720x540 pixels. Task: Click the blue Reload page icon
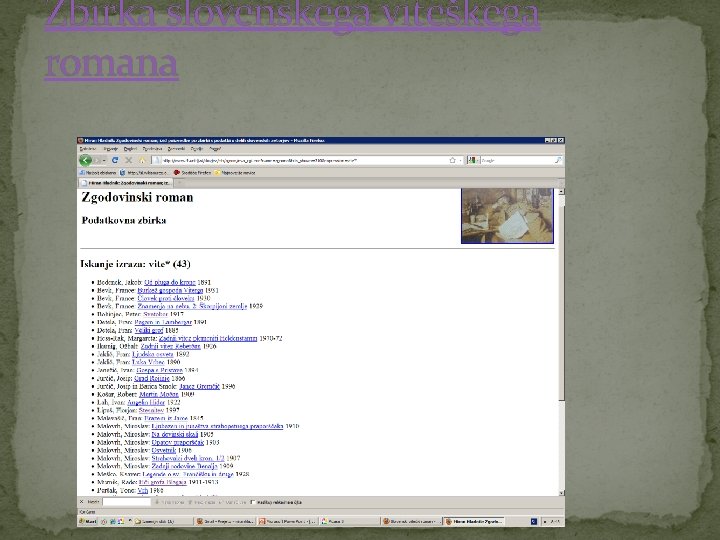(115, 160)
